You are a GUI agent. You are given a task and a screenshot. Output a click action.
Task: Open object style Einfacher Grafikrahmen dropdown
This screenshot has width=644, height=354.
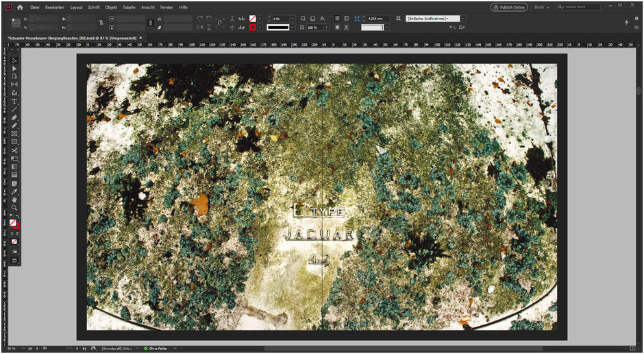coord(463,19)
